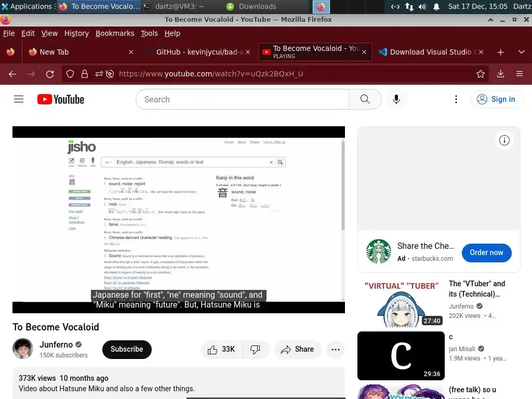Open Firefox application hamburger menu
Image resolution: width=532 pixels, height=399 pixels.
click(520, 74)
